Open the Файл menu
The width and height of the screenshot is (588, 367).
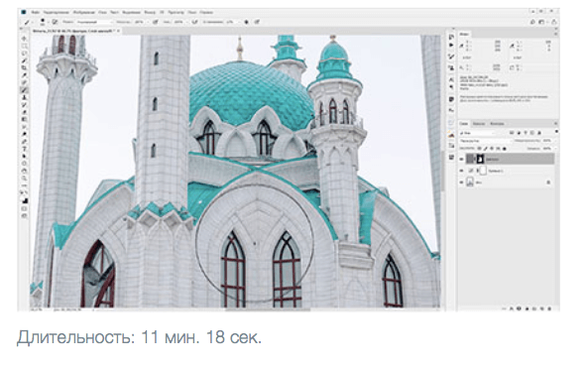pyautogui.click(x=36, y=12)
